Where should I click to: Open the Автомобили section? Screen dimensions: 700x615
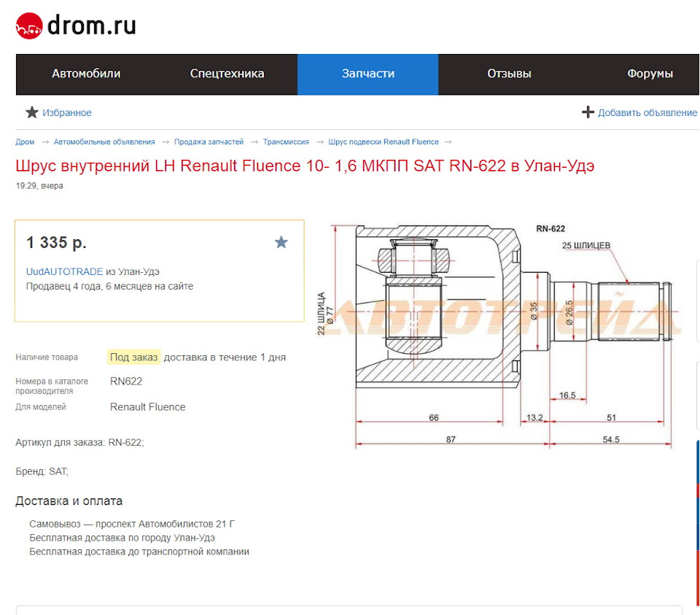[x=86, y=74]
